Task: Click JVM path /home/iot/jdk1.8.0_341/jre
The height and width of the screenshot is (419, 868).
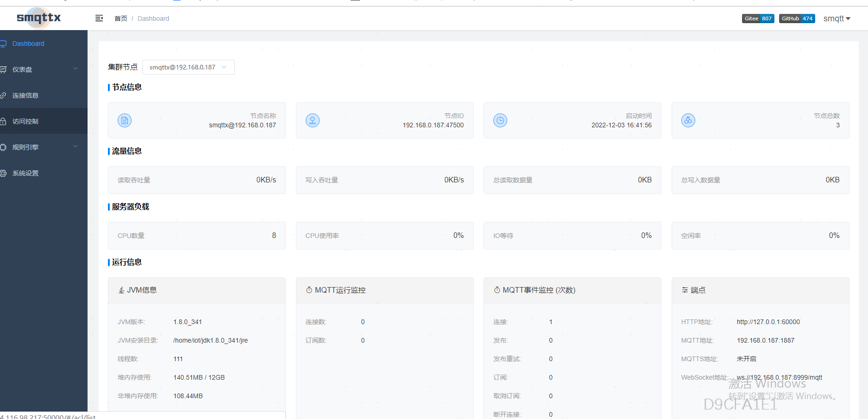Action: click(211, 340)
